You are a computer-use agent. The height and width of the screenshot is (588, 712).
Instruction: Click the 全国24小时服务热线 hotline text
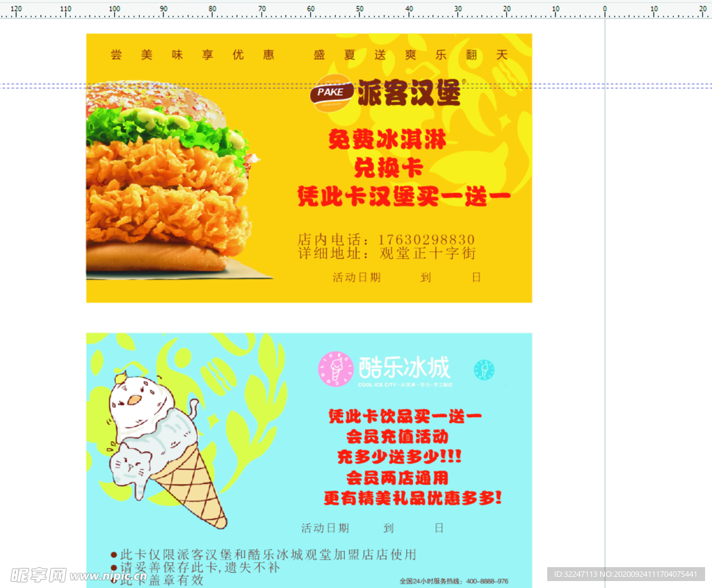point(453,581)
